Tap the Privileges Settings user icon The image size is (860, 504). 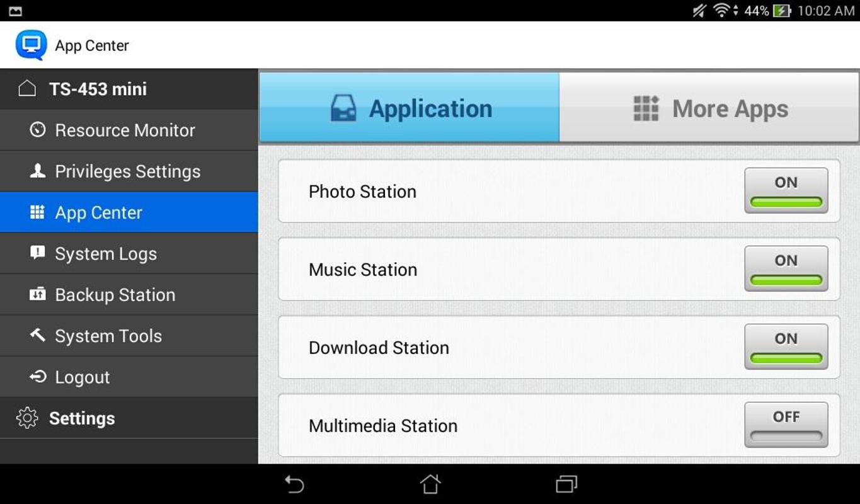[x=38, y=171]
